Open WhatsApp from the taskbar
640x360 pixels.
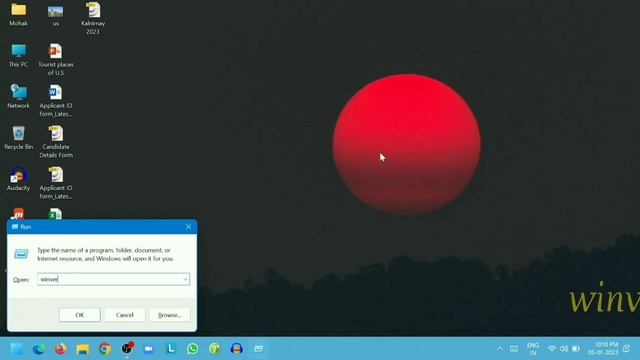tap(193, 349)
